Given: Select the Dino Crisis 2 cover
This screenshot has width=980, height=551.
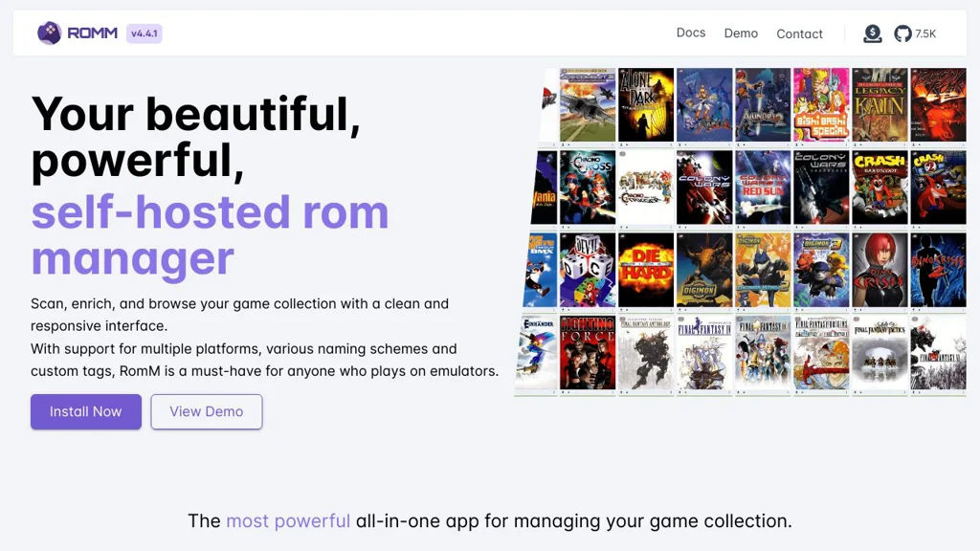Looking at the screenshot, I should [x=938, y=270].
